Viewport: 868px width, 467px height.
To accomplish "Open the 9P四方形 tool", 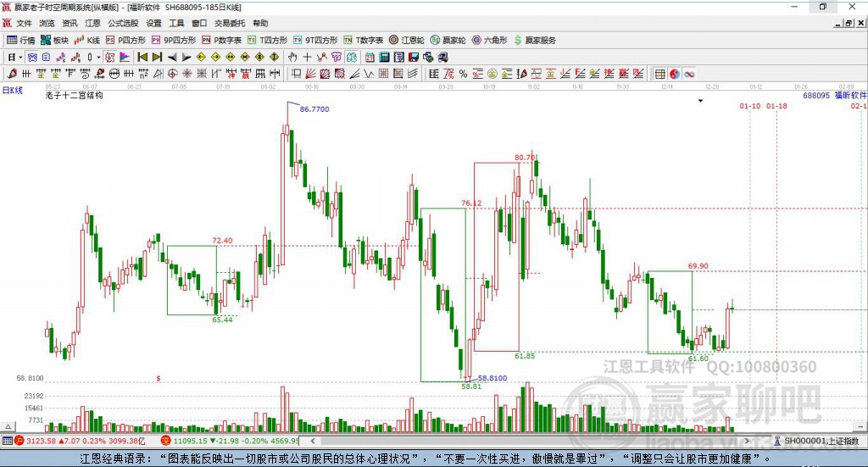I will tap(173, 40).
